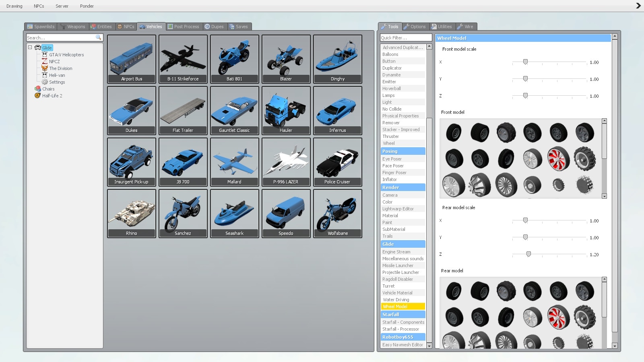
Task: Select the Hauler truck icon
Action: tap(286, 110)
